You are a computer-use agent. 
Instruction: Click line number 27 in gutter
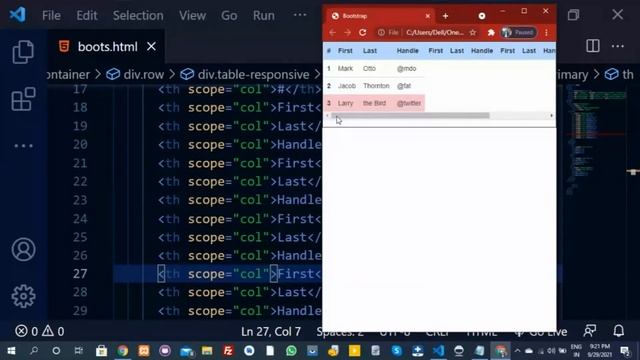80,273
